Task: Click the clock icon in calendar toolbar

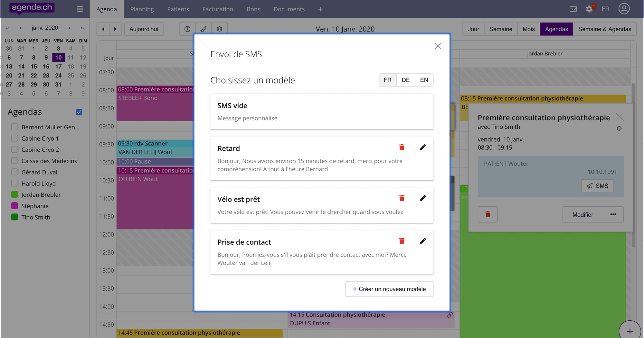Action: click(187, 29)
